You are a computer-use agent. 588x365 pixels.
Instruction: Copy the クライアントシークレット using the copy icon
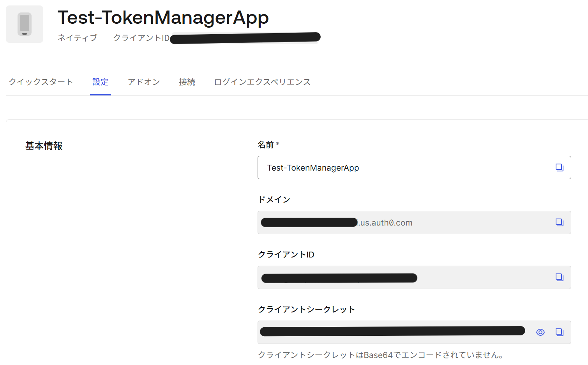(560, 332)
